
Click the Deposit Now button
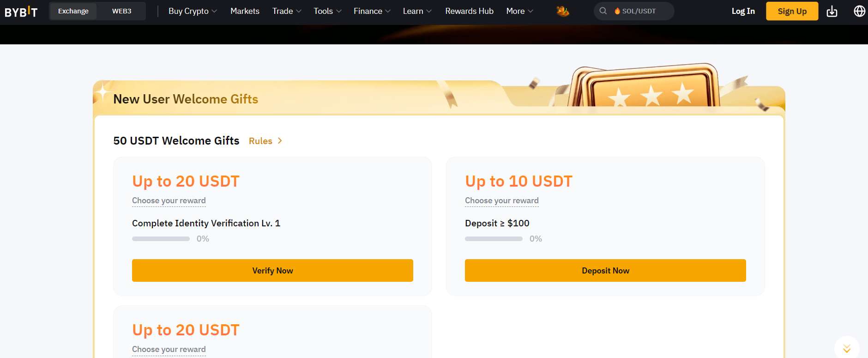click(x=605, y=270)
